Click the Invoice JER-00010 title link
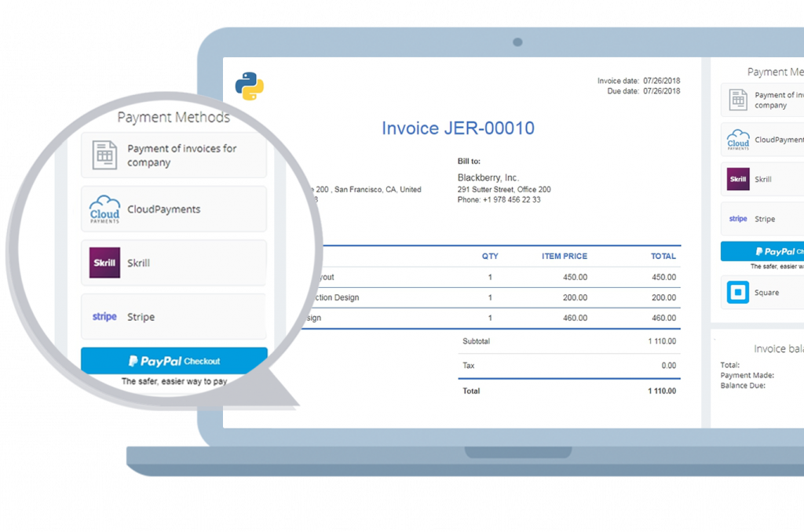Viewport: 804px width, 532px height. tap(457, 129)
